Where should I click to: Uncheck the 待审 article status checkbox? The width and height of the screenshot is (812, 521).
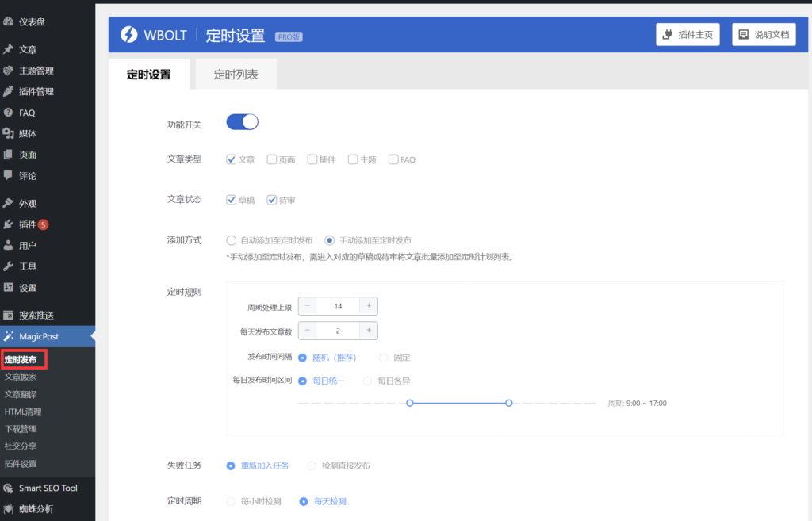click(x=272, y=200)
